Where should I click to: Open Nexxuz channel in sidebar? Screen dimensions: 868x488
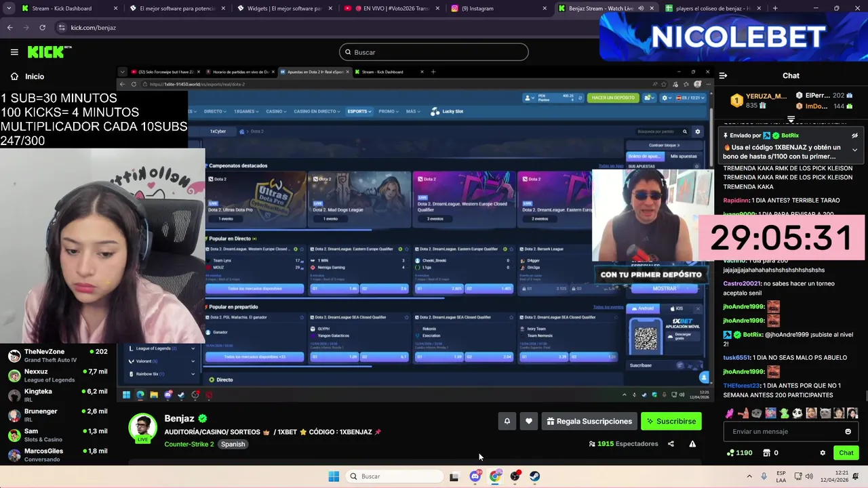[x=58, y=375]
